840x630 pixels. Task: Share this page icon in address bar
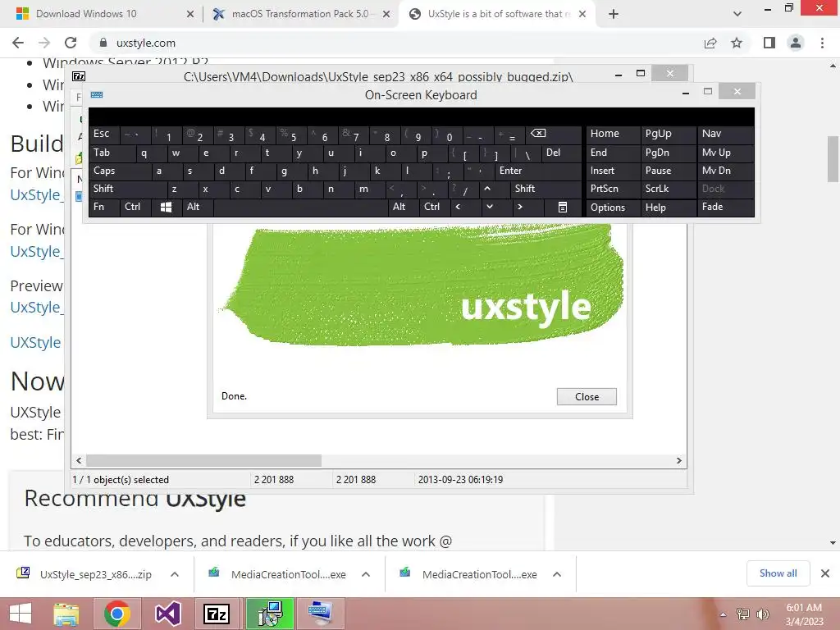coord(710,43)
